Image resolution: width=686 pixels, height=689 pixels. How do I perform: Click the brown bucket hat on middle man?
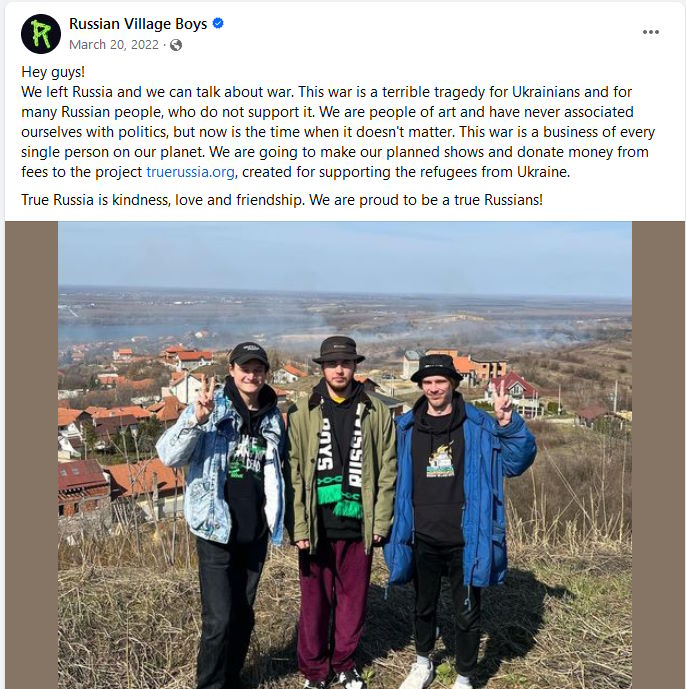click(x=338, y=350)
